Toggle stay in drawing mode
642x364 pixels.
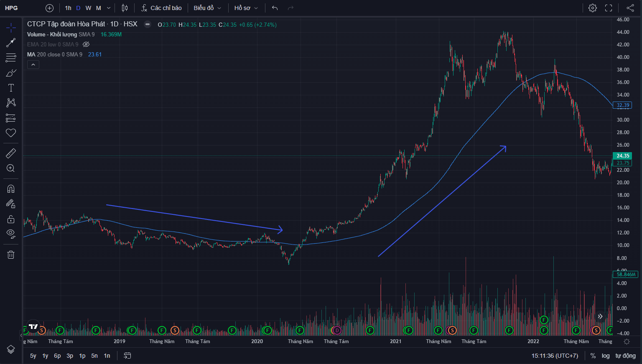[11, 204]
